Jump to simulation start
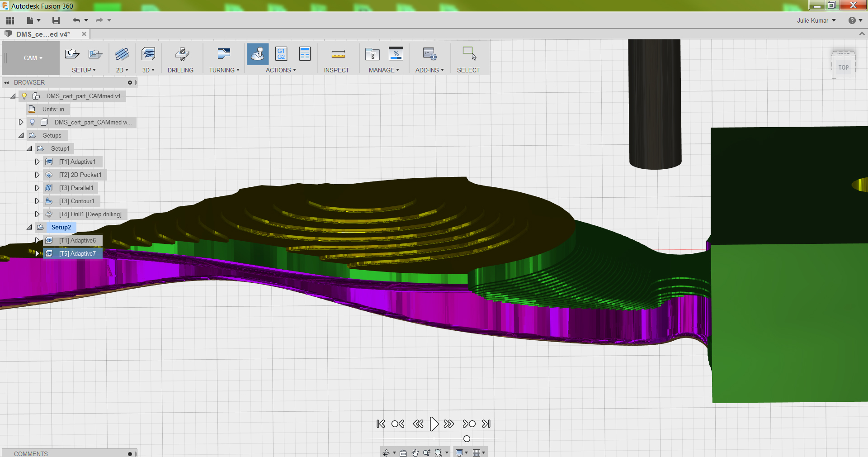868x457 pixels. point(381,424)
